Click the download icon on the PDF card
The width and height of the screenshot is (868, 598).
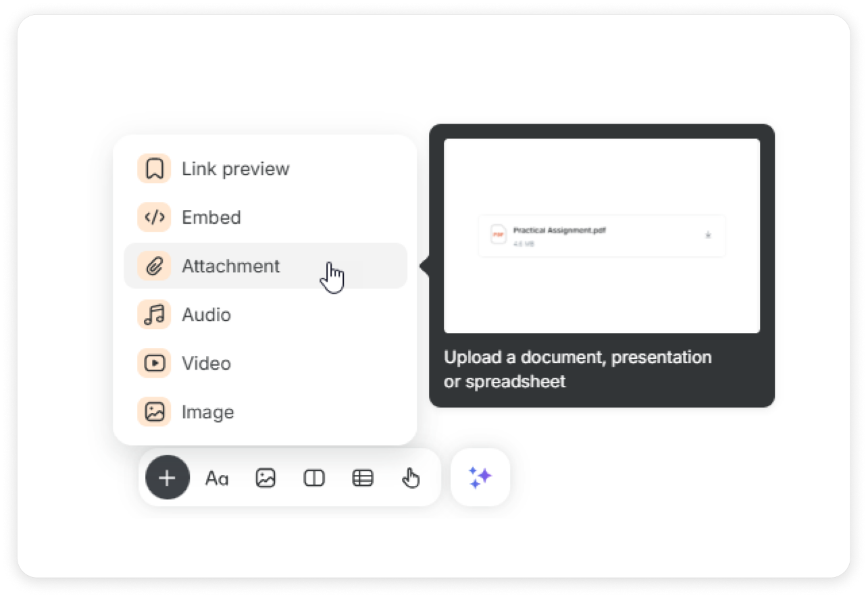pyautogui.click(x=708, y=235)
